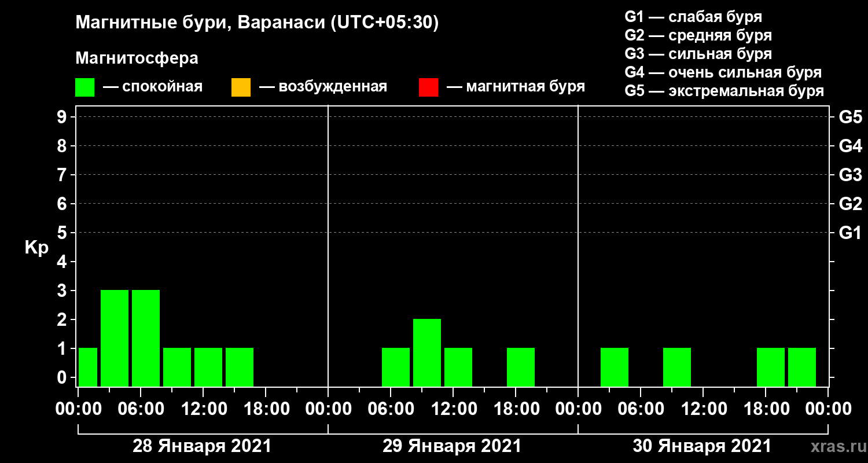Viewport: 868px width, 463px height.
Task: Click the Kp 1 bar between 08:00–10:30, 28 January
Action: coord(177,367)
